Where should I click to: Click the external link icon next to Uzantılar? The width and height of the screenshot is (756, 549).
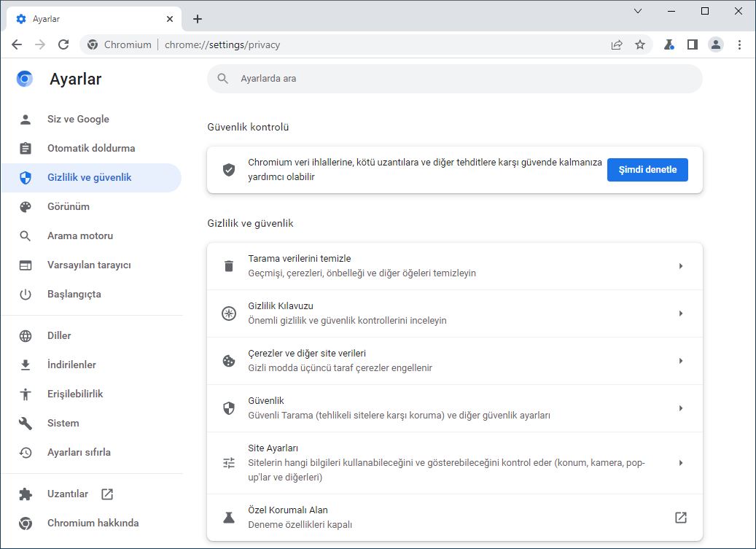(107, 494)
